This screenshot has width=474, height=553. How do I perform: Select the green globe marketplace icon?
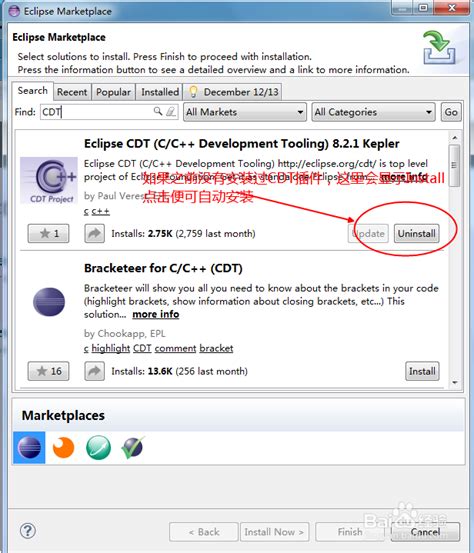pos(98,448)
